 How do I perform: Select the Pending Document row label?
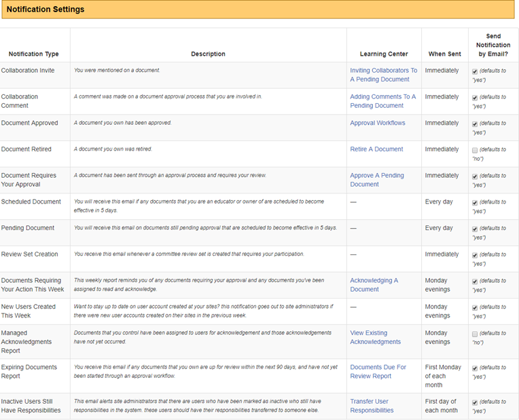27,228
